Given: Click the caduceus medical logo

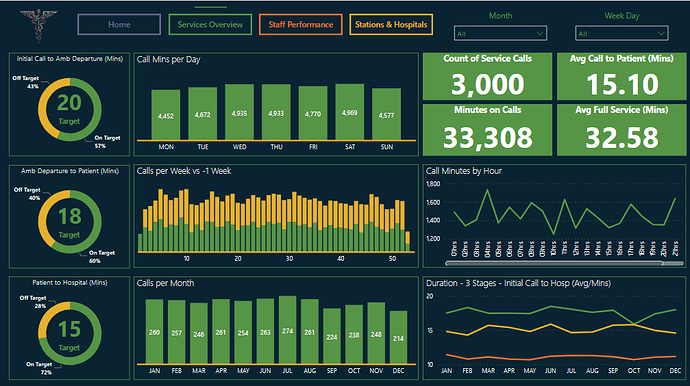Looking at the screenshot, I should click(39, 26).
